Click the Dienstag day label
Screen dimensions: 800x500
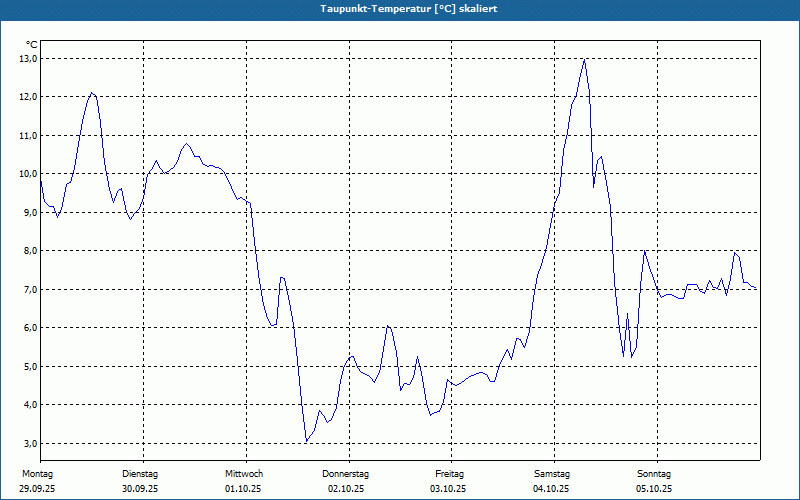(x=140, y=474)
